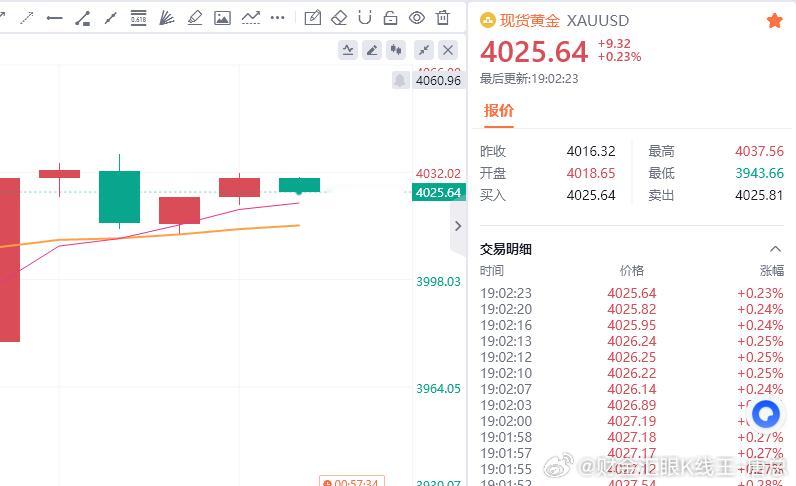Click the 时间 column header
This screenshot has width=796, height=486.
tap(492, 271)
